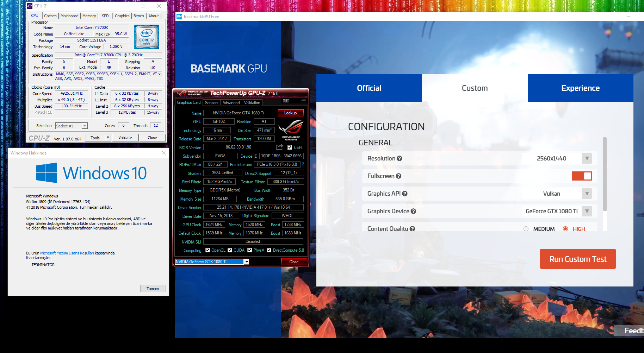
Task: Click the CPU-Z Core Speed value
Action: click(72, 94)
